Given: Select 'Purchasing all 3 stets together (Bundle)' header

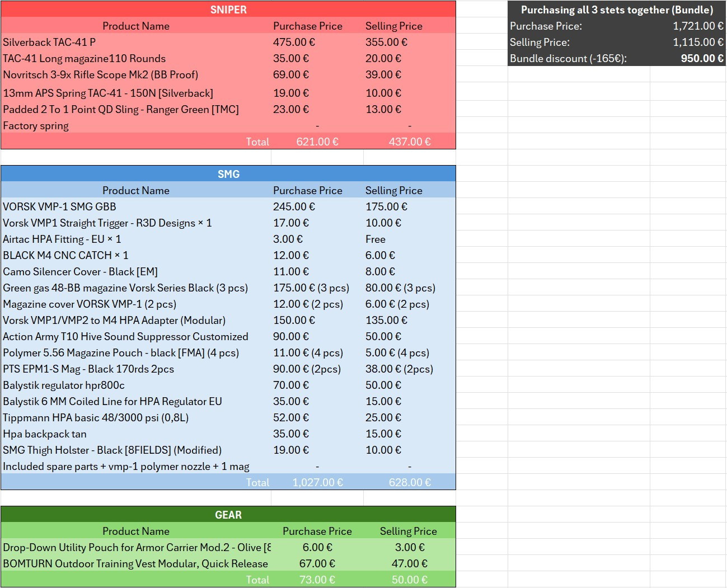Looking at the screenshot, I should 617,10.
